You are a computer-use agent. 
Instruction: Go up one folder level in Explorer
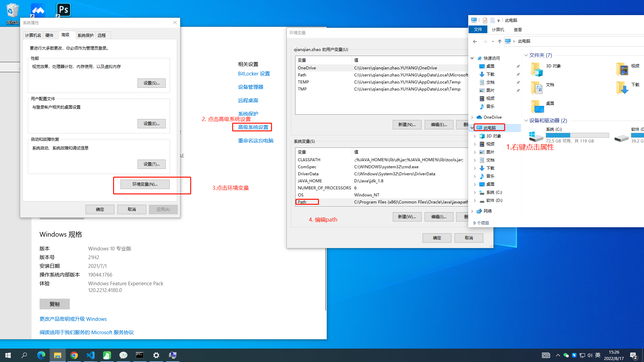[x=500, y=41]
